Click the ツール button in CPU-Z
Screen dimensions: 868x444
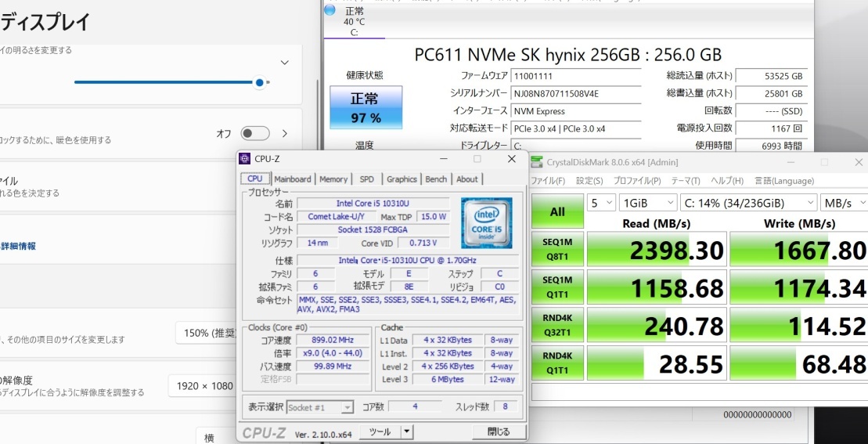pyautogui.click(x=380, y=431)
